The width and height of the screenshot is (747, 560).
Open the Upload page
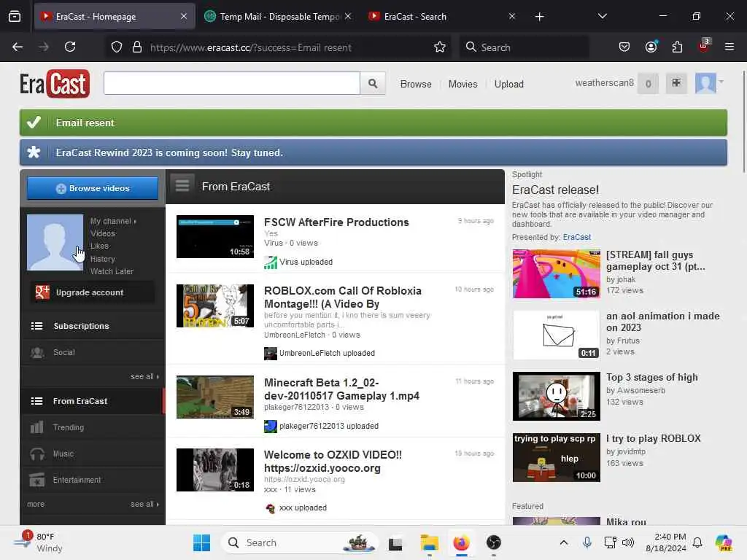(x=508, y=85)
